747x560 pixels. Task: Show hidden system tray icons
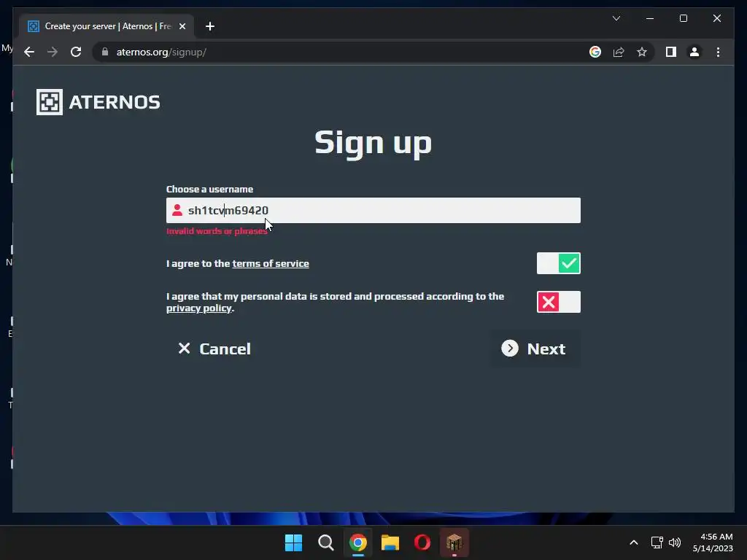pos(634,542)
